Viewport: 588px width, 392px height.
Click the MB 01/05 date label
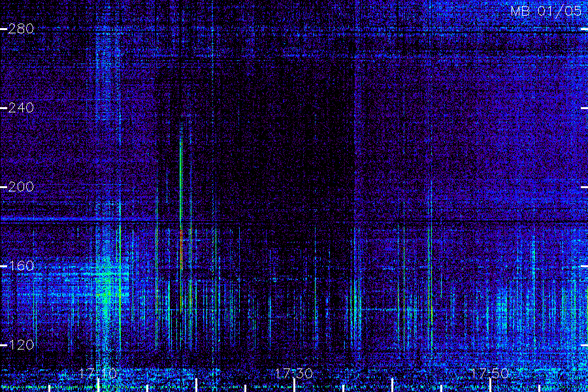point(546,11)
